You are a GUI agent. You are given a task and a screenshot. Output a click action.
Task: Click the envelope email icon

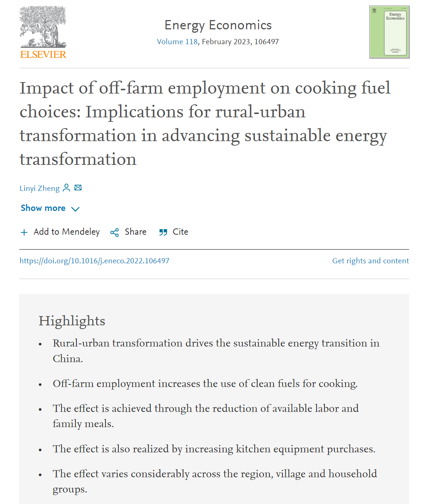[x=78, y=188]
